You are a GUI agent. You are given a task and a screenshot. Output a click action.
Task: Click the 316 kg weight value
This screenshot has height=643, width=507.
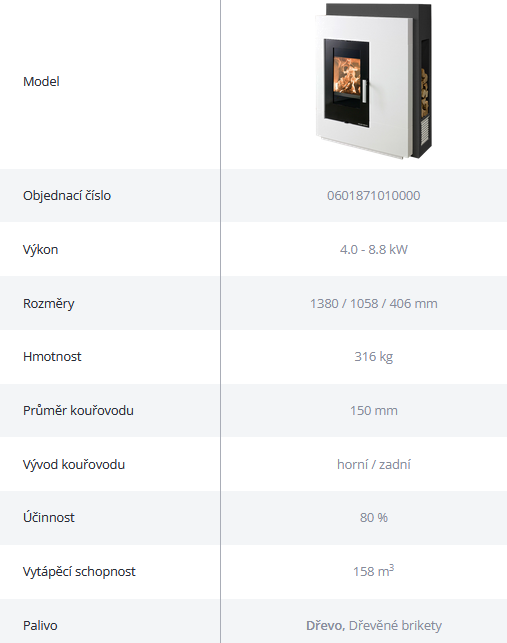[x=374, y=357]
